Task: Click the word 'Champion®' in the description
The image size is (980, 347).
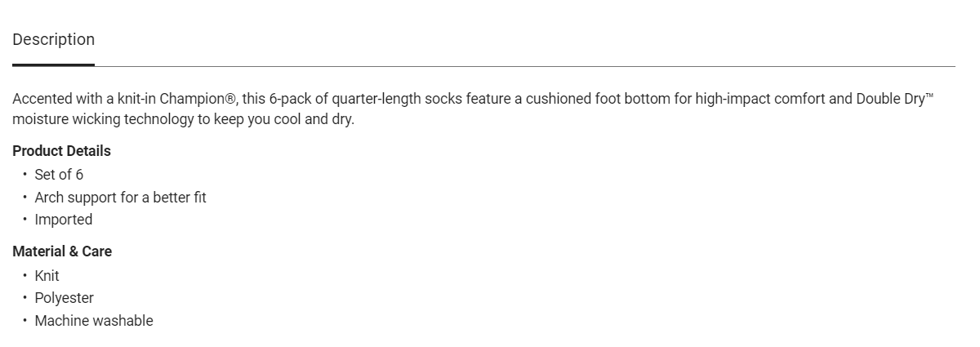Action: click(x=198, y=100)
